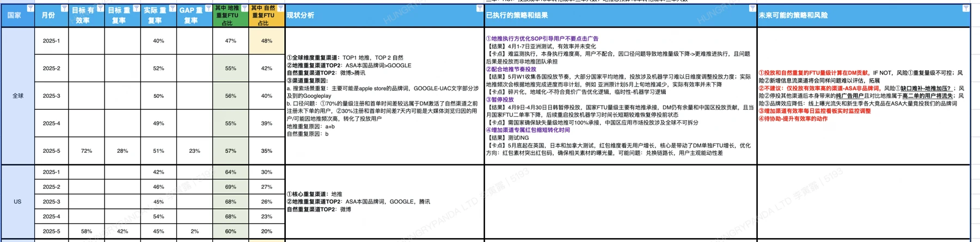The image size is (980, 242).
Task: Click the 69% cell
Action: [x=231, y=187]
